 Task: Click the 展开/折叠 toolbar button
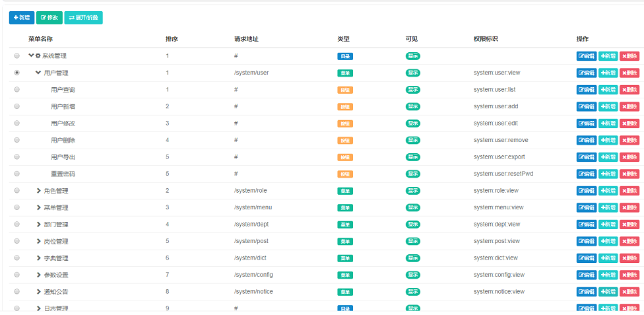tap(83, 18)
